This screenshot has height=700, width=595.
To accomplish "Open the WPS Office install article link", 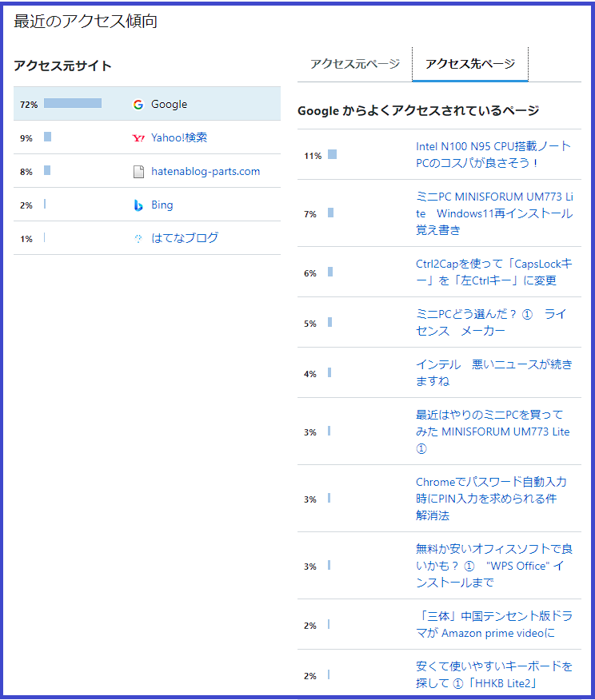I will [493, 566].
